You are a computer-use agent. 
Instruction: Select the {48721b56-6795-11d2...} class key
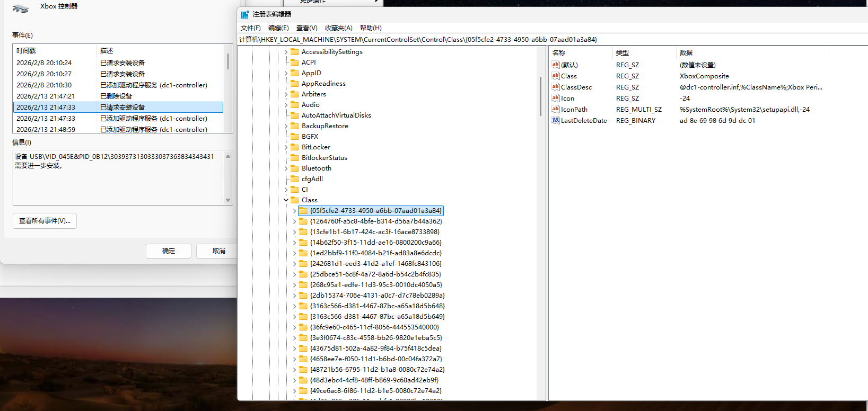pos(377,370)
